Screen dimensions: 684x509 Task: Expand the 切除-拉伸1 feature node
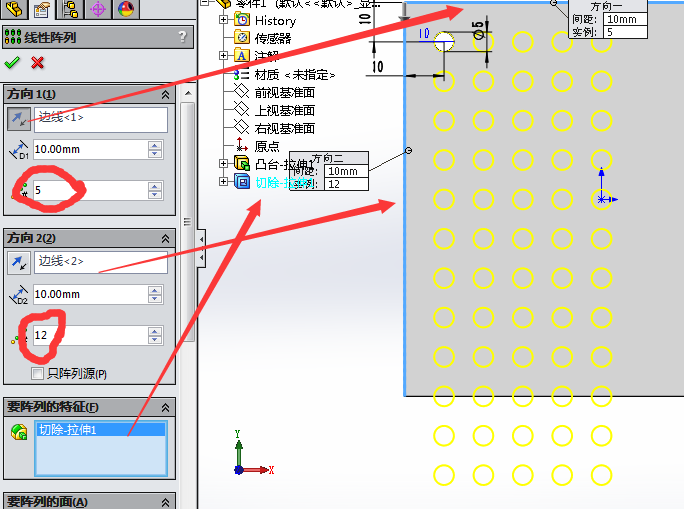click(x=223, y=181)
